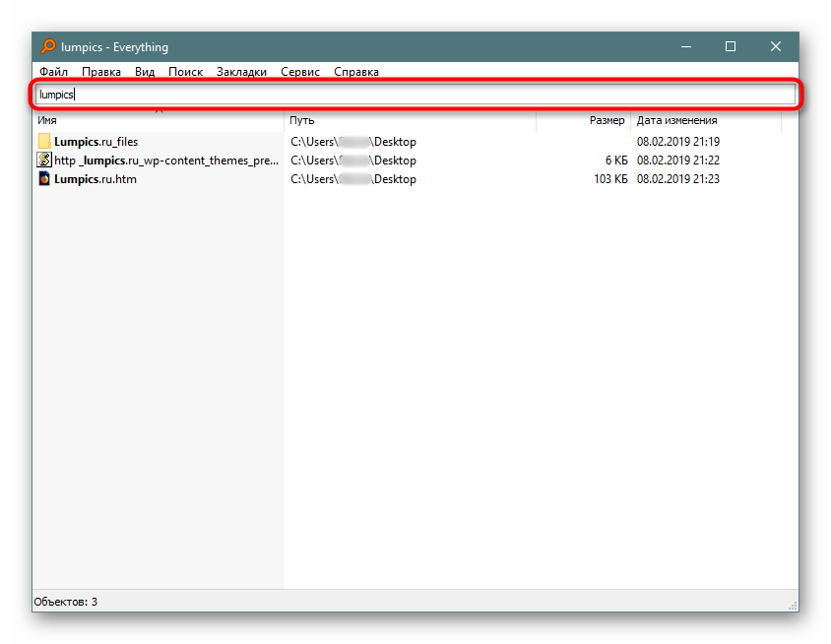Click the Lumpics.ru.htm file icon

(x=44, y=179)
